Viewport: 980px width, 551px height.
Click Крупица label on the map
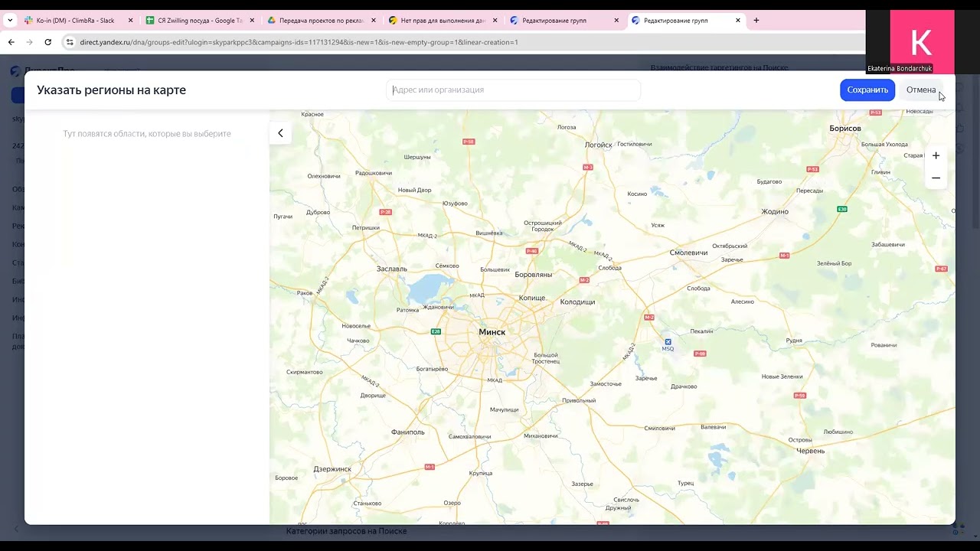pyautogui.click(x=481, y=473)
